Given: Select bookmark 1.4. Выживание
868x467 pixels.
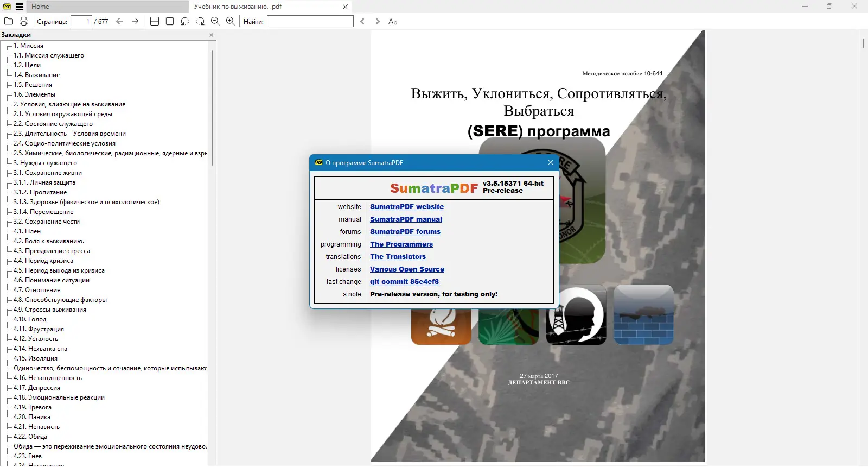Looking at the screenshot, I should pos(37,75).
